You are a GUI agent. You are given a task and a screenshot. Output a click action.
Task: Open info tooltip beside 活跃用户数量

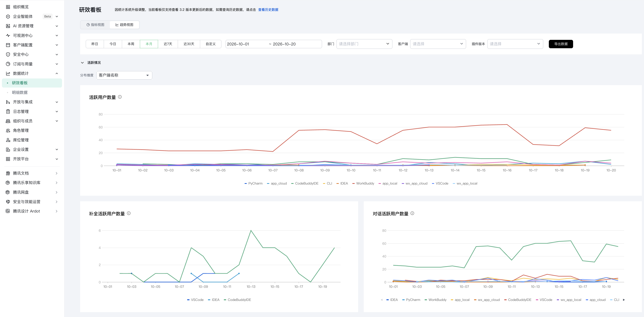point(120,97)
